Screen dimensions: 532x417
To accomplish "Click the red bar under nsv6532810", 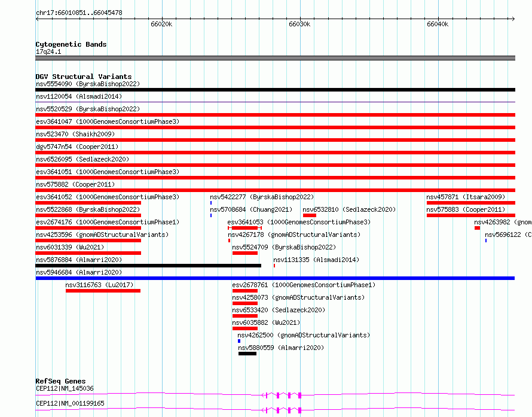I will click(310, 215).
